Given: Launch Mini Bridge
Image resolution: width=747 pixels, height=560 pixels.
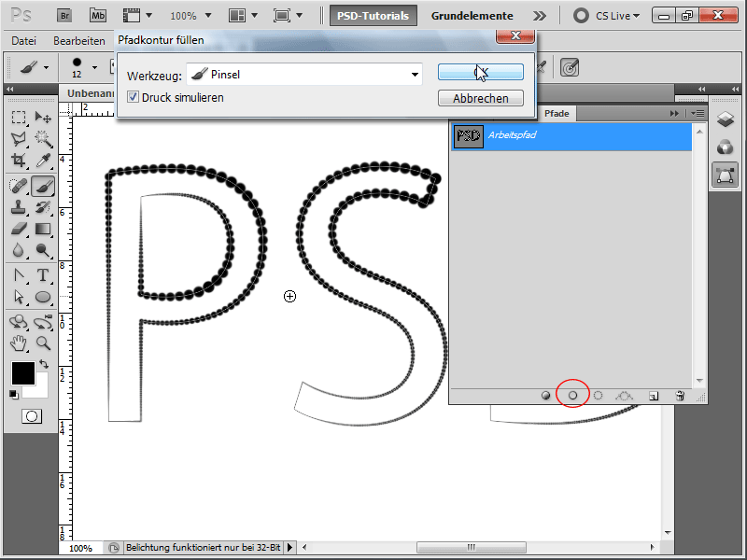Looking at the screenshot, I should pyautogui.click(x=98, y=16).
